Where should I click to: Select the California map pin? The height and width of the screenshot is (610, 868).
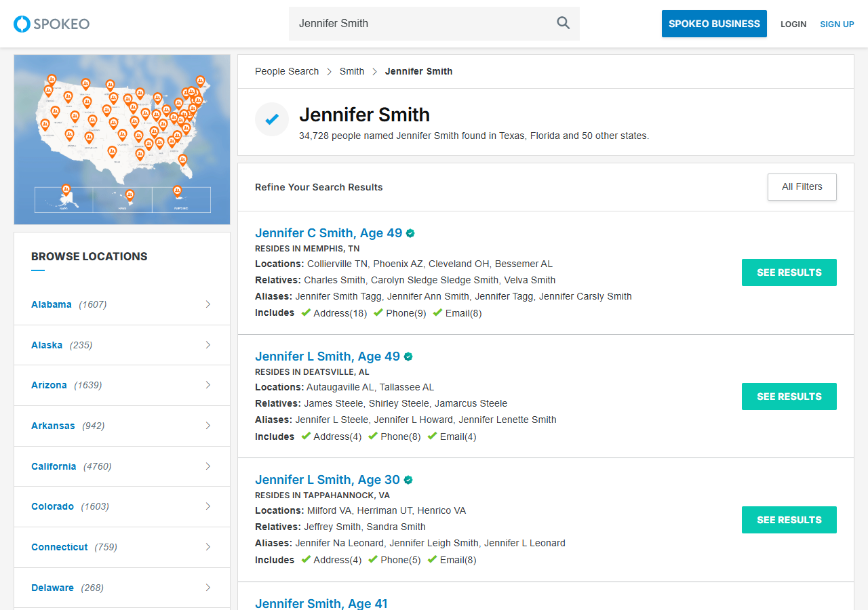point(45,125)
